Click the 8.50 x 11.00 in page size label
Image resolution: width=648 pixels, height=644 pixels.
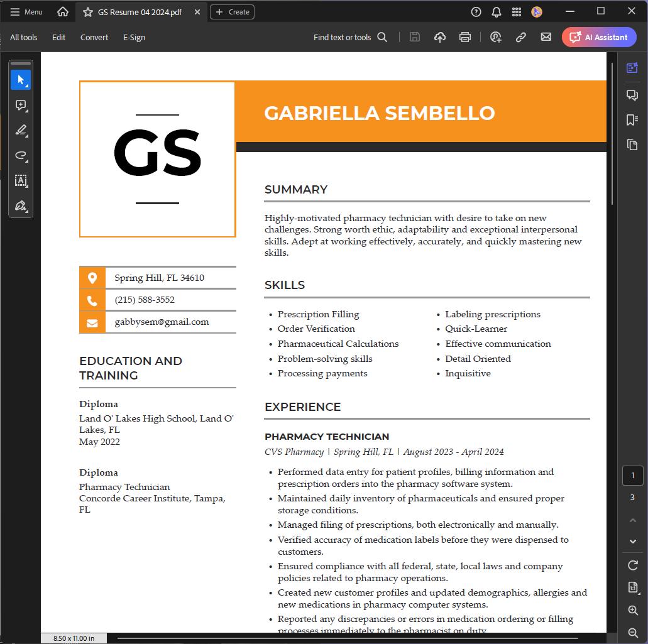pyautogui.click(x=74, y=638)
